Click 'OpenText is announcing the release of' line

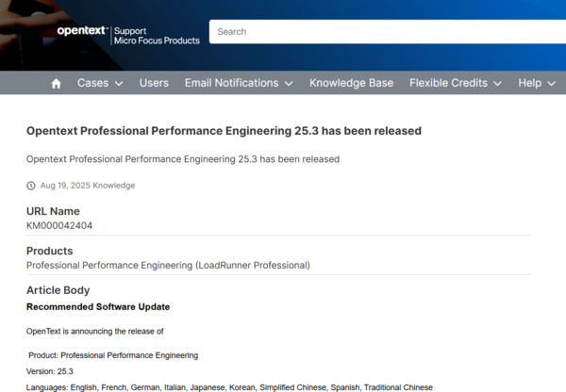coord(95,332)
